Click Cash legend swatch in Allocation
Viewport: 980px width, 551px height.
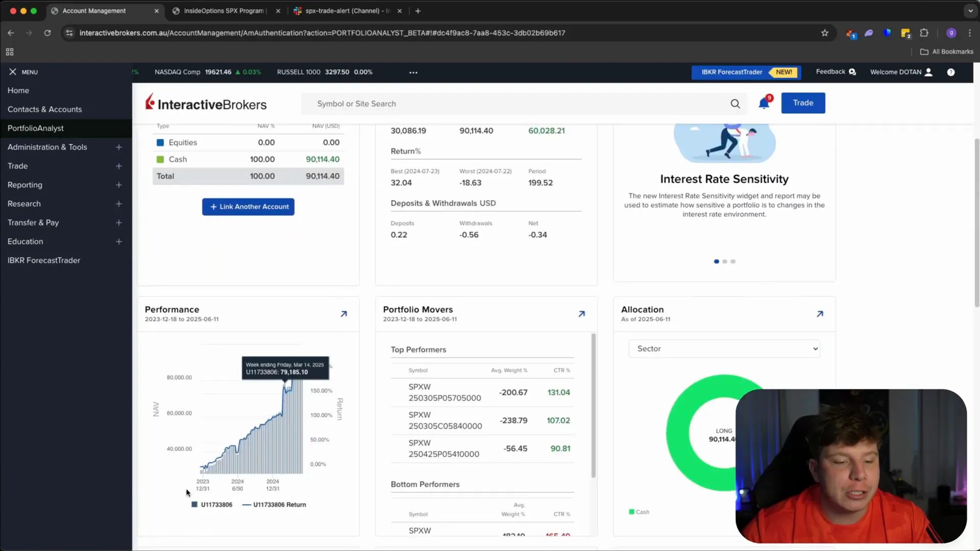pyautogui.click(x=631, y=512)
